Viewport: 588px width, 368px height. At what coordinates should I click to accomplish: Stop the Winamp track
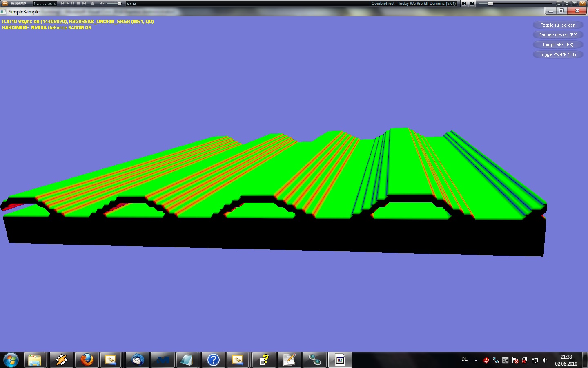point(78,4)
